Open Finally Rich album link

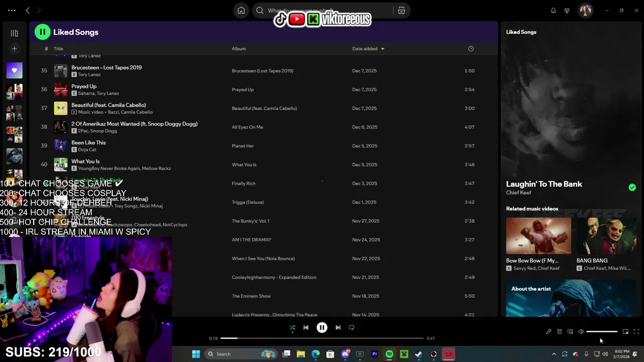pos(244,184)
